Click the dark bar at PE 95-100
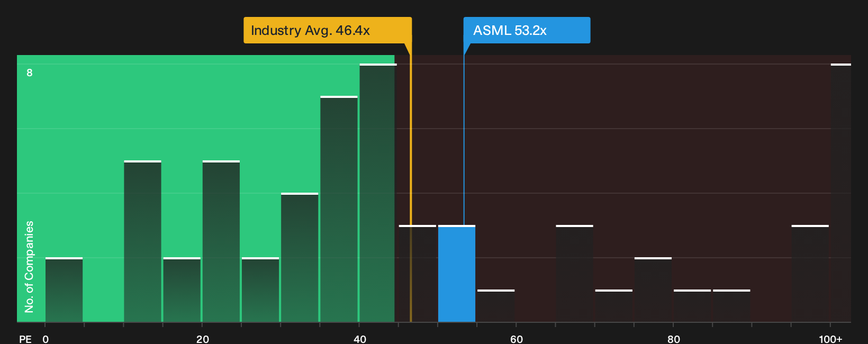The width and height of the screenshot is (868, 344). click(810, 274)
